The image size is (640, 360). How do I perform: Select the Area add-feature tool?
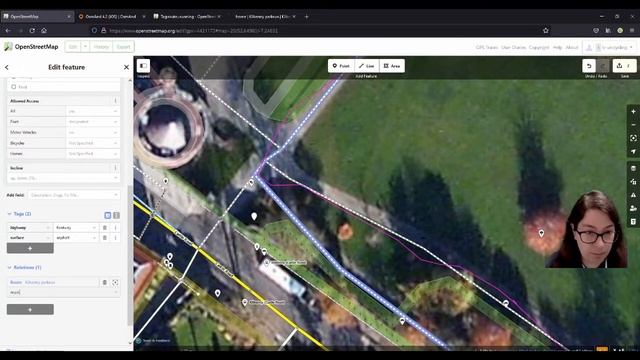click(392, 66)
